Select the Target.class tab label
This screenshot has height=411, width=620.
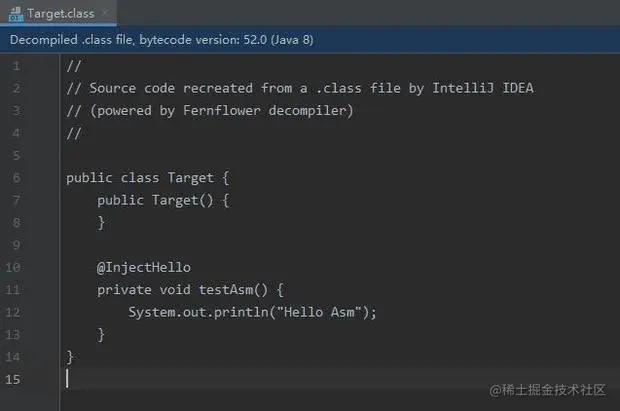(x=59, y=13)
